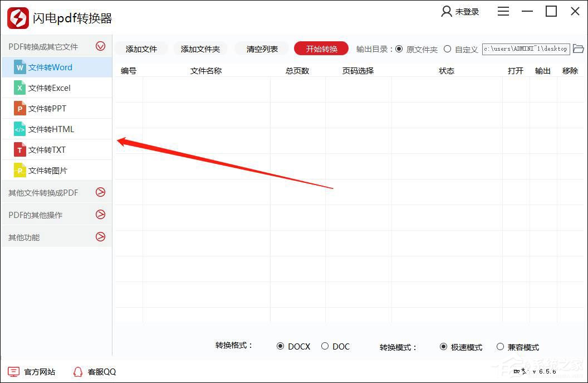Image resolution: width=588 pixels, height=383 pixels.
Task: Switch to 文件转TXT conversion
Action: (x=47, y=149)
